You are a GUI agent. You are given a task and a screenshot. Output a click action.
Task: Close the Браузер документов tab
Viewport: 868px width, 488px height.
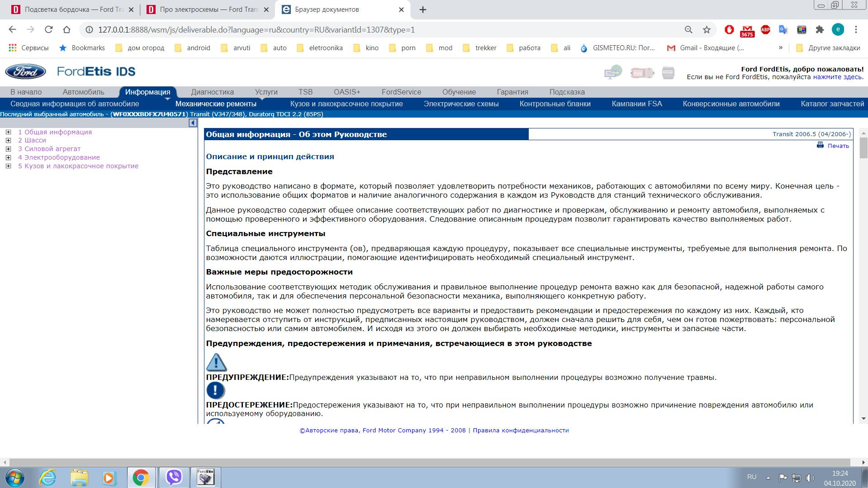click(401, 9)
